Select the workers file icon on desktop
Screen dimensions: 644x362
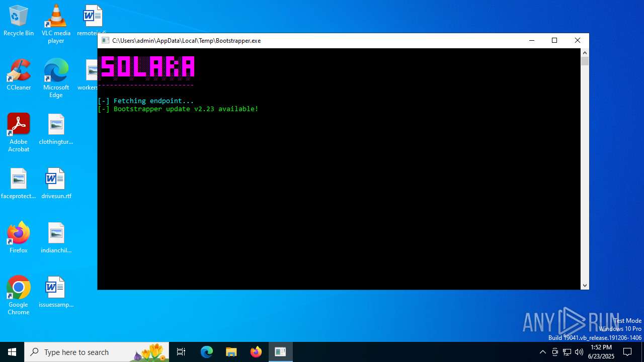(89, 74)
